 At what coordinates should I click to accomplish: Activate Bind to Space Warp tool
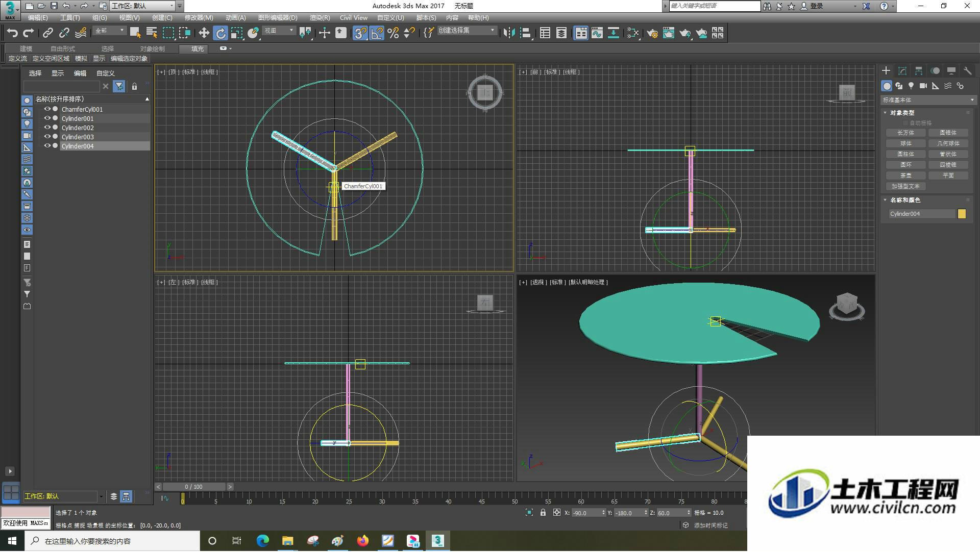point(81,33)
